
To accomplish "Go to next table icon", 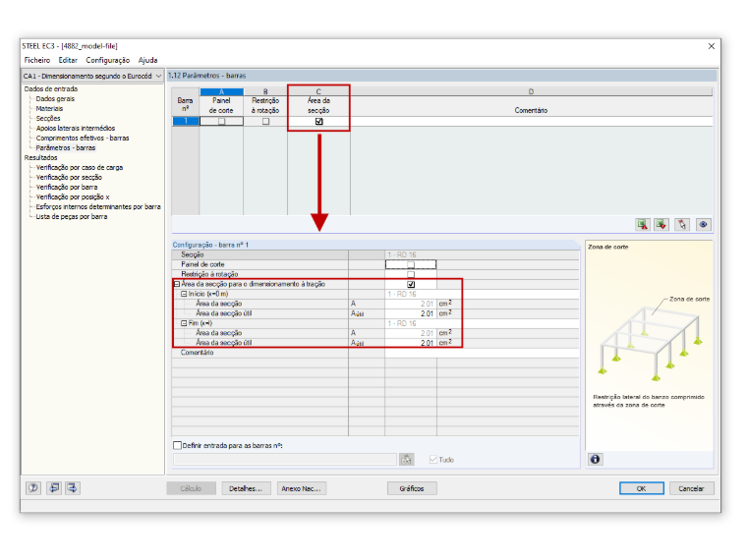I will [x=72, y=487].
